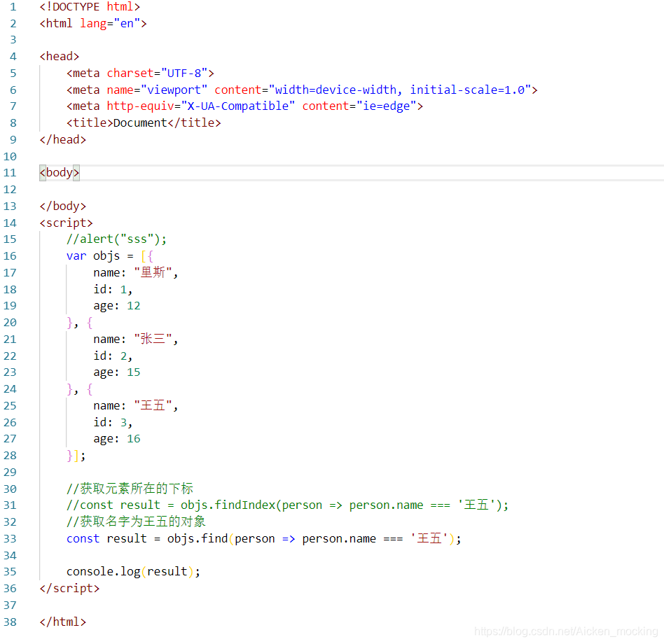The image size is (664, 644).
Task: Click the const keyword on line 33
Action: [x=83, y=538]
